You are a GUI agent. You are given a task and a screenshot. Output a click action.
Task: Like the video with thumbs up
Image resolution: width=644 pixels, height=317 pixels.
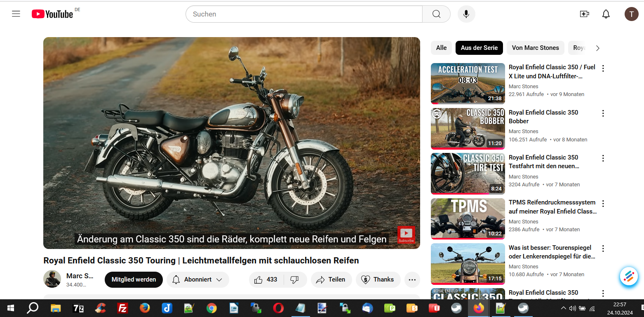tap(266, 279)
